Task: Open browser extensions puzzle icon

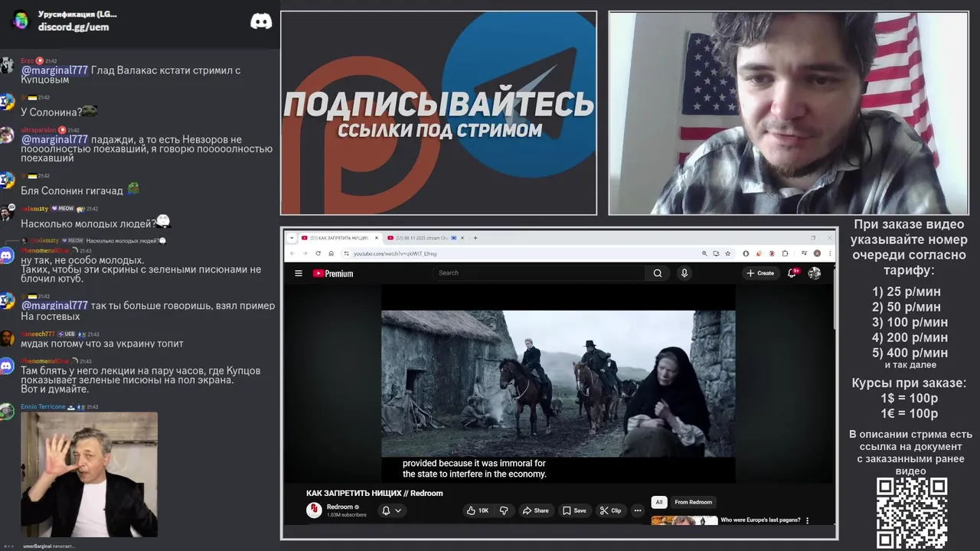Action: [785, 253]
